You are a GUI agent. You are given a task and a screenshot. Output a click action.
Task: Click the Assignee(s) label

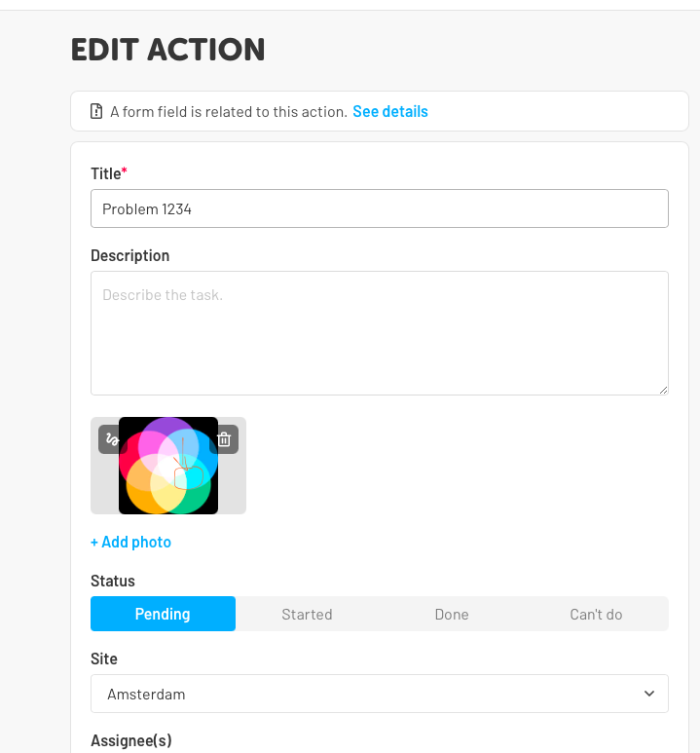point(131,740)
